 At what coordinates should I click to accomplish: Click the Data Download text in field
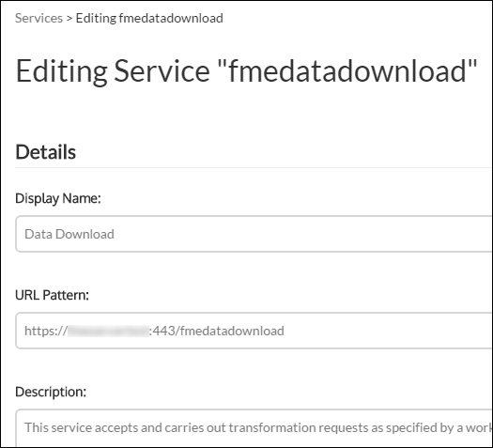coord(69,234)
